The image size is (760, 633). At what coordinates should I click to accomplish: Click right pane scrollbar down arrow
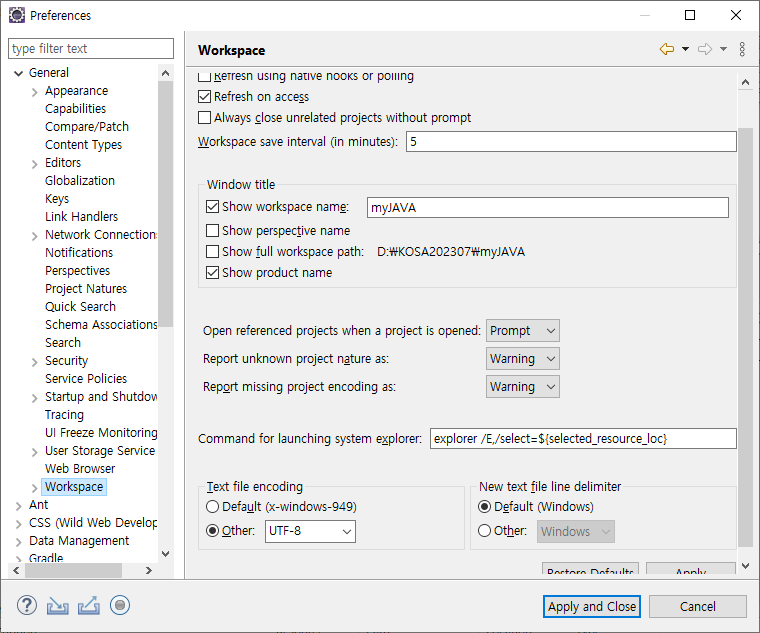point(745,566)
